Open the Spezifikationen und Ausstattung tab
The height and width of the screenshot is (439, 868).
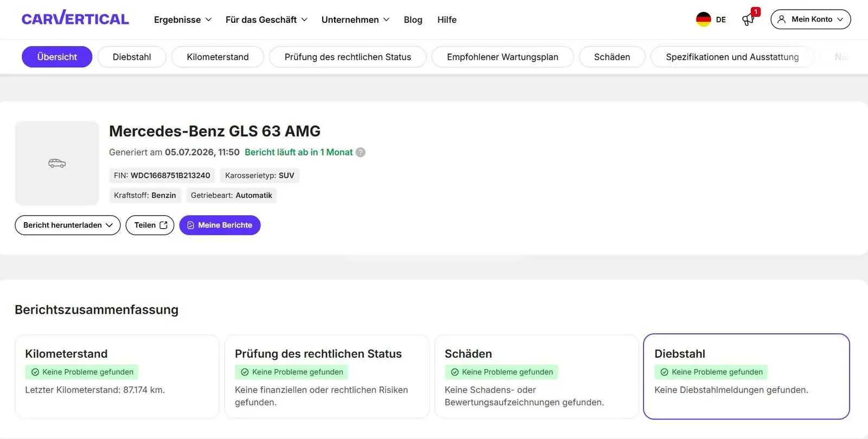tap(732, 57)
